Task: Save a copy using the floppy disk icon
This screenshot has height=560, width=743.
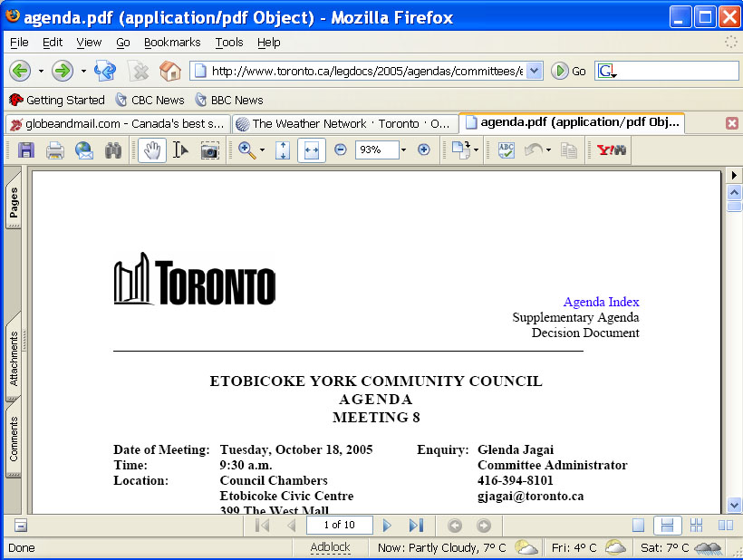Action: click(26, 150)
